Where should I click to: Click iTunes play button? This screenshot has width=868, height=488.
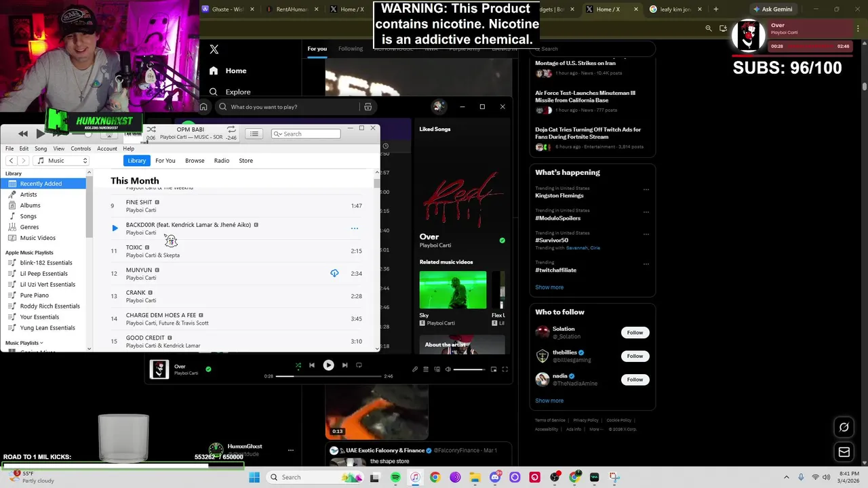coord(40,134)
